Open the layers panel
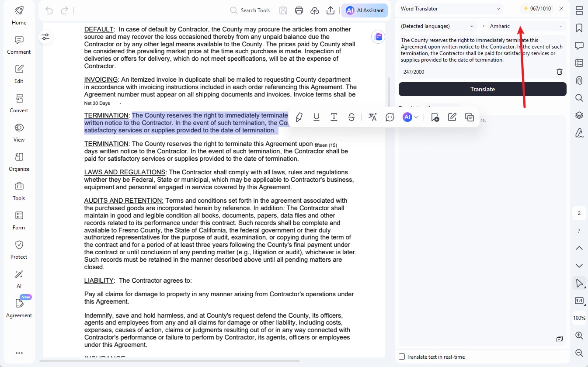This screenshot has height=367, width=588. [579, 115]
